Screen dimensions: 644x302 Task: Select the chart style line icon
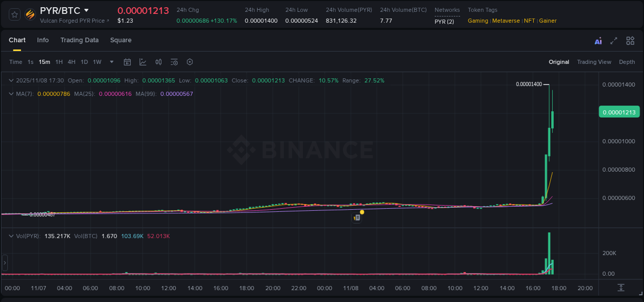coord(143,62)
